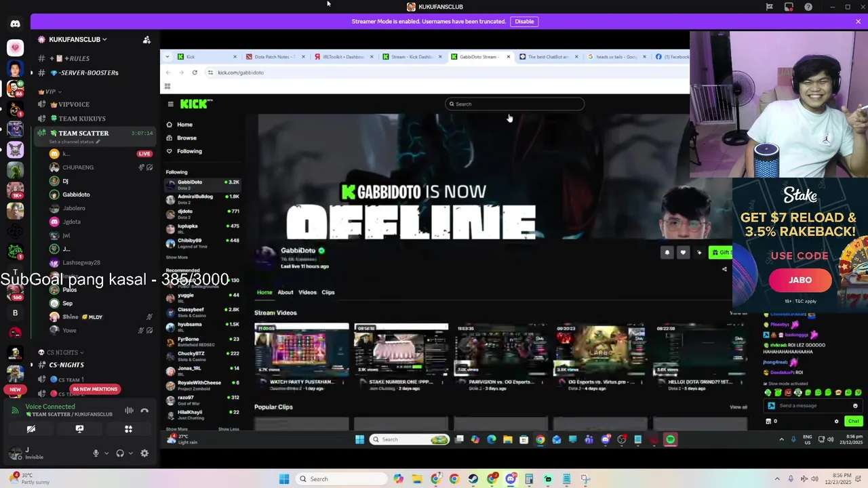868x488 pixels.
Task: Open WATCH PARTY PUSTAHAN video thumbnail
Action: pos(302,349)
